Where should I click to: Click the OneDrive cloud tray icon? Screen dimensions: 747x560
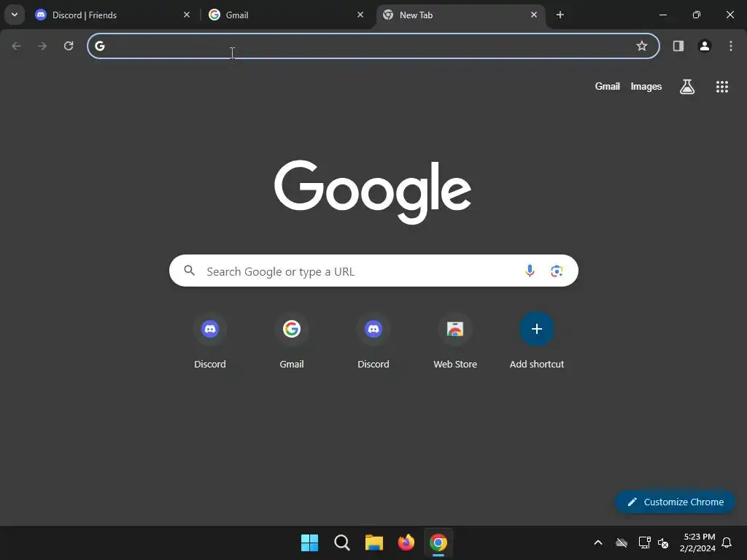point(622,542)
